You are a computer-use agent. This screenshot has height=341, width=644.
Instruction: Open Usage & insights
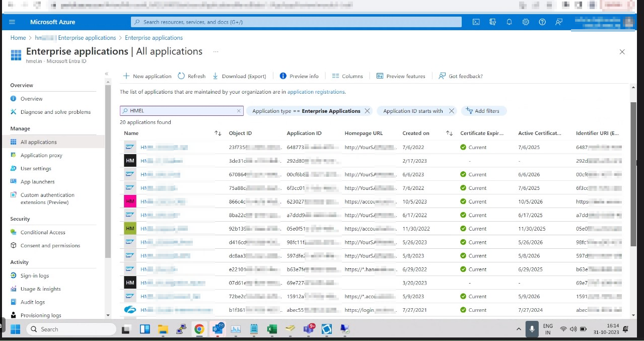[40, 289]
